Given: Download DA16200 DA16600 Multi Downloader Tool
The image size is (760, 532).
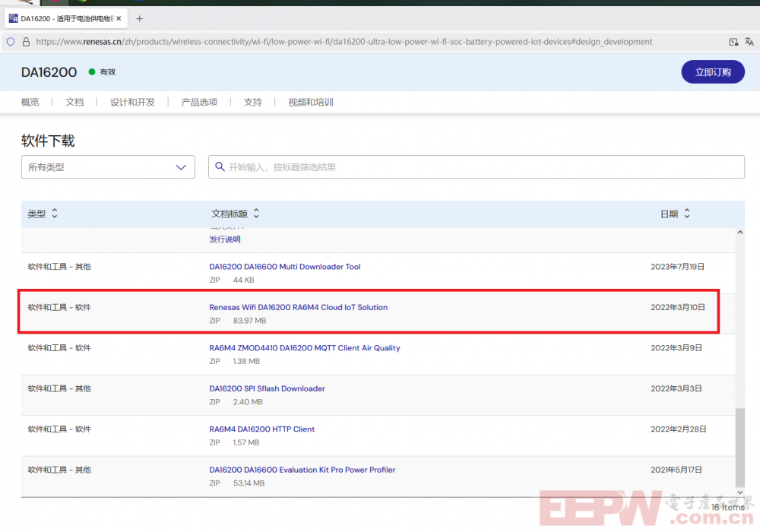Looking at the screenshot, I should [x=284, y=267].
